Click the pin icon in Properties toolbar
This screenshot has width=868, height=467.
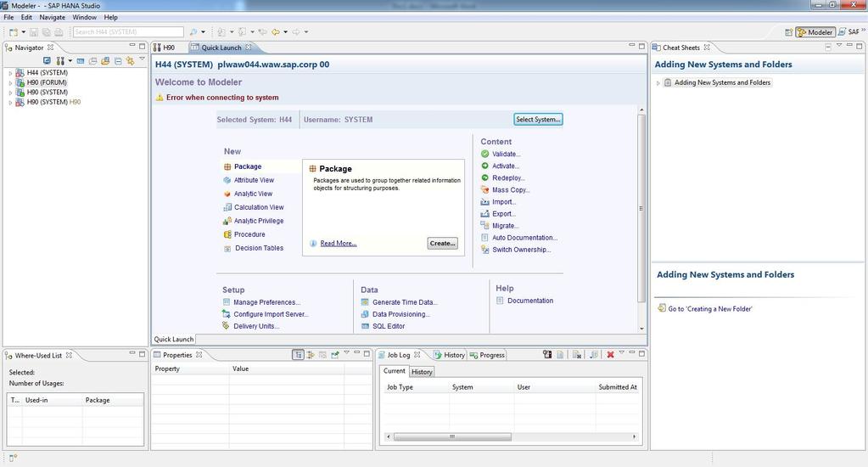coord(335,355)
